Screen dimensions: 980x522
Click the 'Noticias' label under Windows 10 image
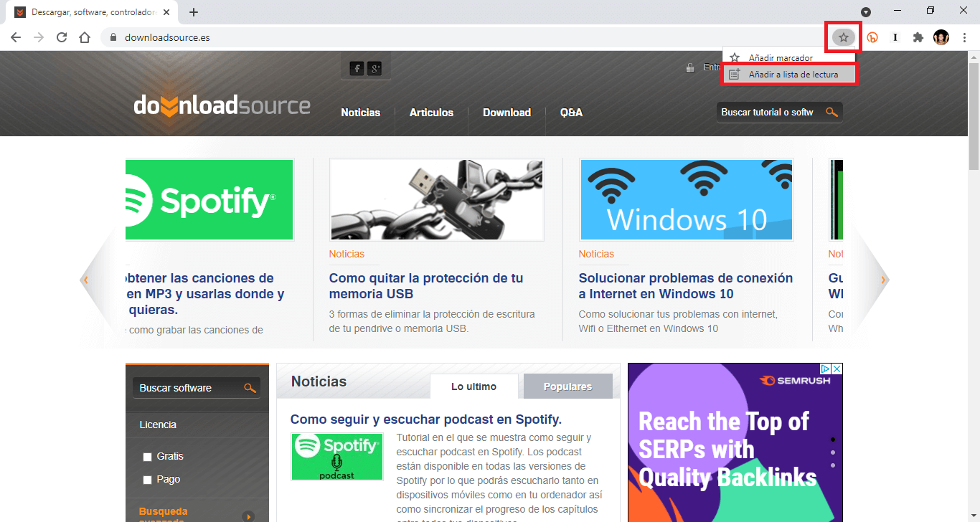[x=596, y=254]
